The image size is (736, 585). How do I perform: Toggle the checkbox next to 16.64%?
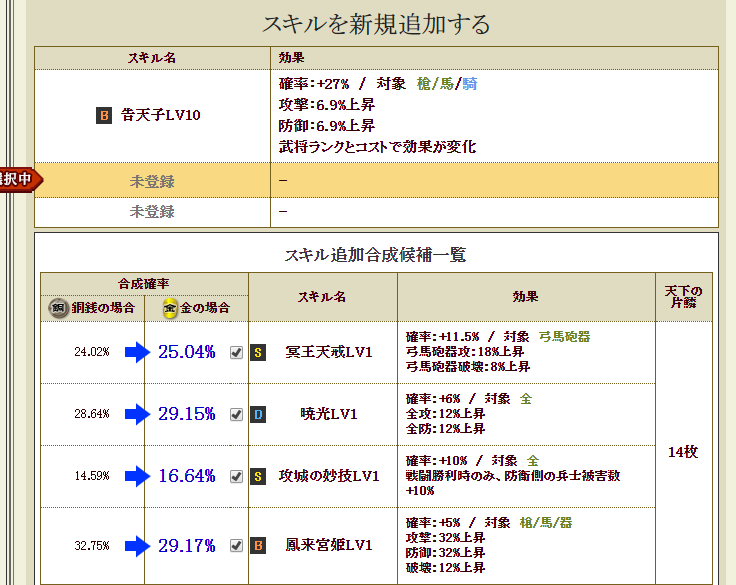[x=237, y=476]
